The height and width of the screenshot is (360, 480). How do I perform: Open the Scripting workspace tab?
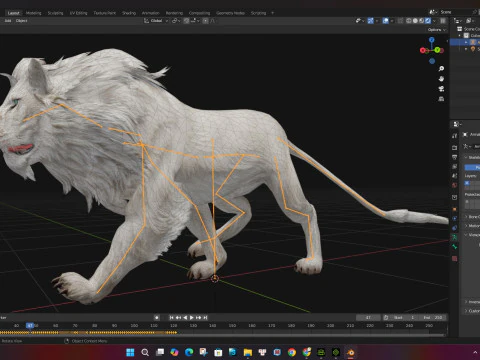[258, 13]
